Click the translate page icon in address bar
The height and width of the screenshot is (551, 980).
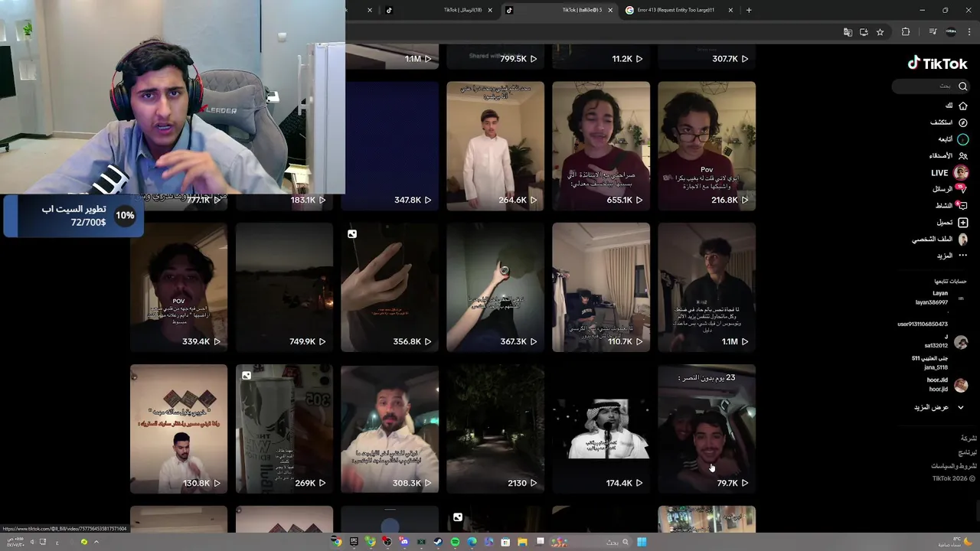point(848,32)
